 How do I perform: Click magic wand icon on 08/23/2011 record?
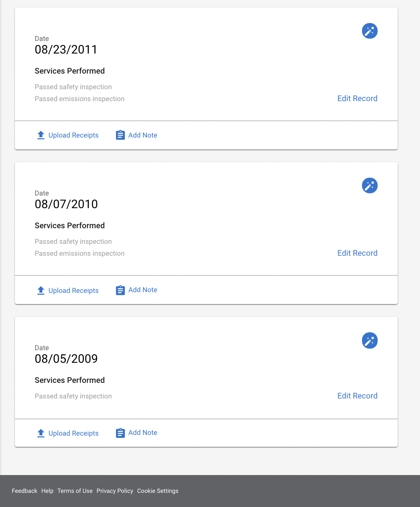370,31
